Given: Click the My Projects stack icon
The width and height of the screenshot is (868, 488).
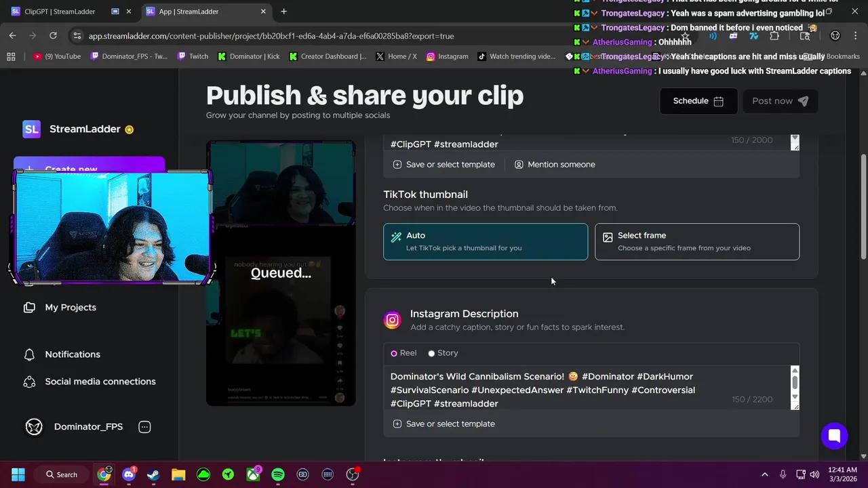Looking at the screenshot, I should [x=29, y=307].
